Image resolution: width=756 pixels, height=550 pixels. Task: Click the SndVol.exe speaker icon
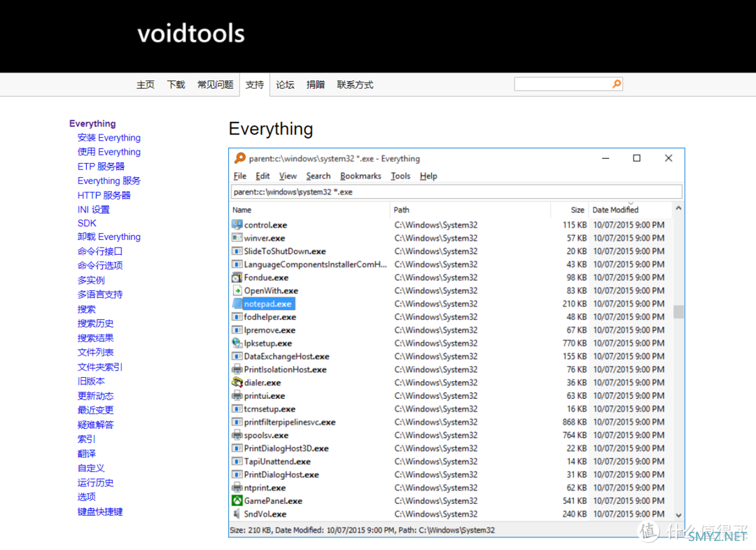point(237,514)
